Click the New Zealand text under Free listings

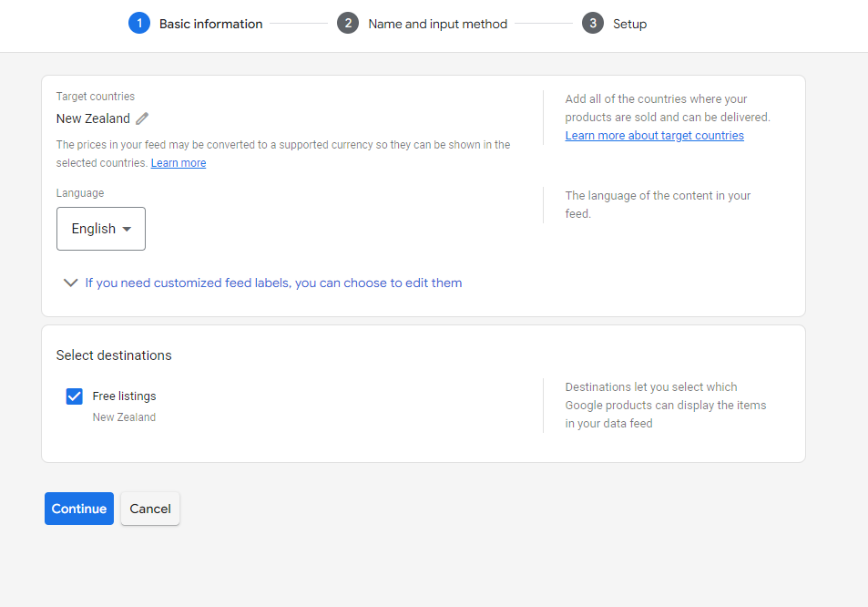[x=124, y=417]
